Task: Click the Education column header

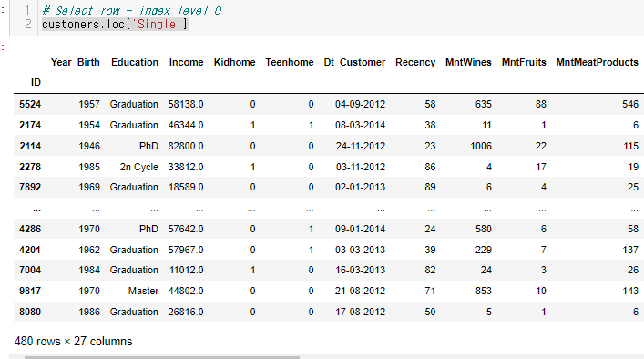Action: coord(134,62)
